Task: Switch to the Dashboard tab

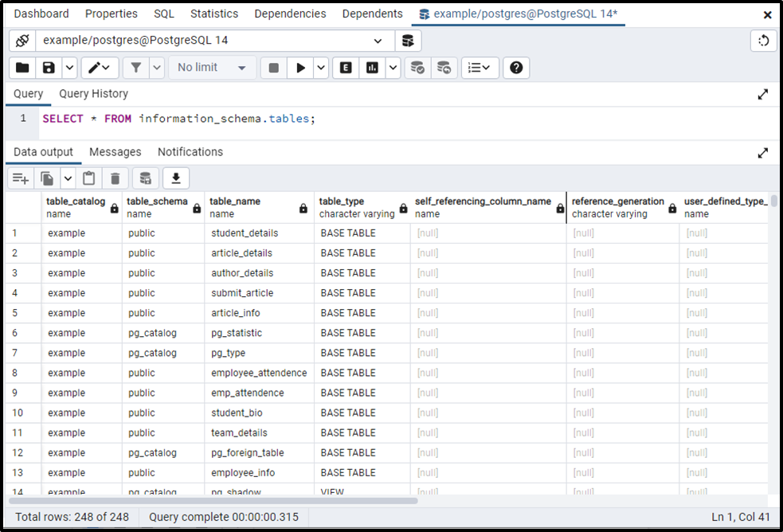Action: point(41,14)
